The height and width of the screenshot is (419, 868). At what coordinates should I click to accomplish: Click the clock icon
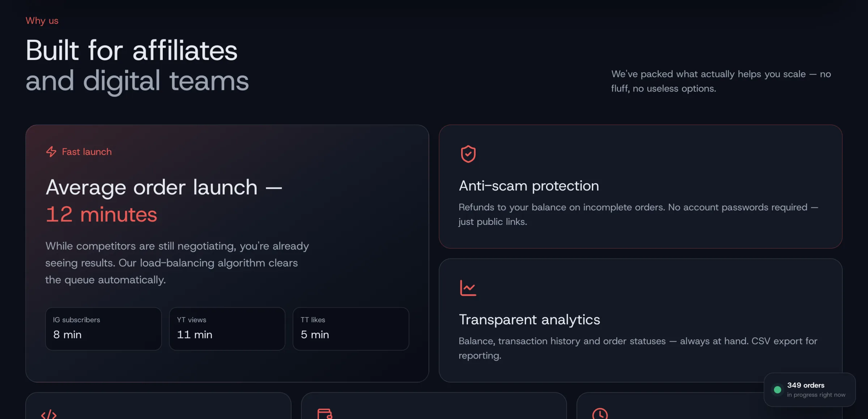(600, 414)
